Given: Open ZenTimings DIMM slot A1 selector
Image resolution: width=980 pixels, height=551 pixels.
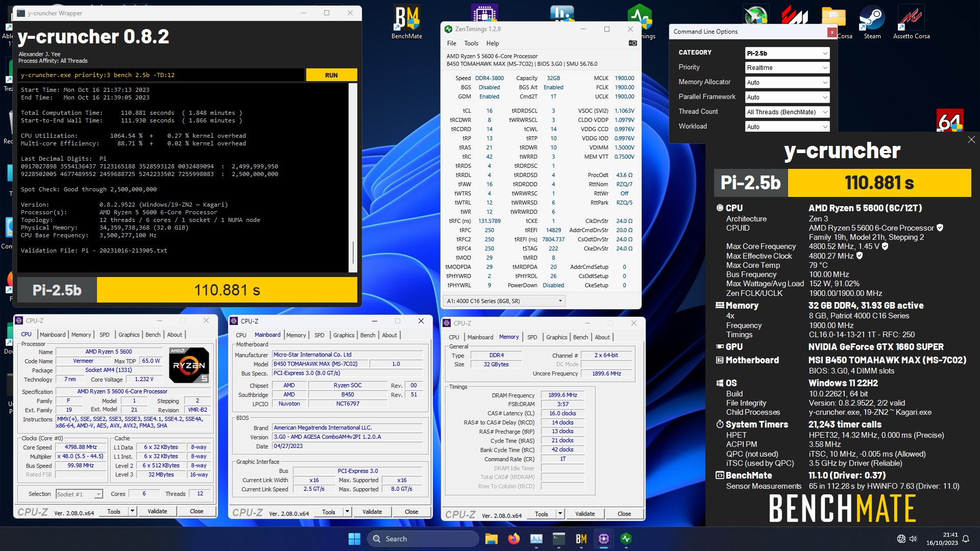Looking at the screenshot, I should pyautogui.click(x=504, y=301).
